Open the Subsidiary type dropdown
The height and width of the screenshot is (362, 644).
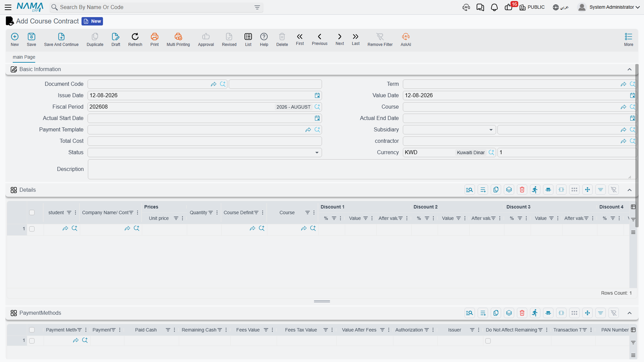coord(491,130)
